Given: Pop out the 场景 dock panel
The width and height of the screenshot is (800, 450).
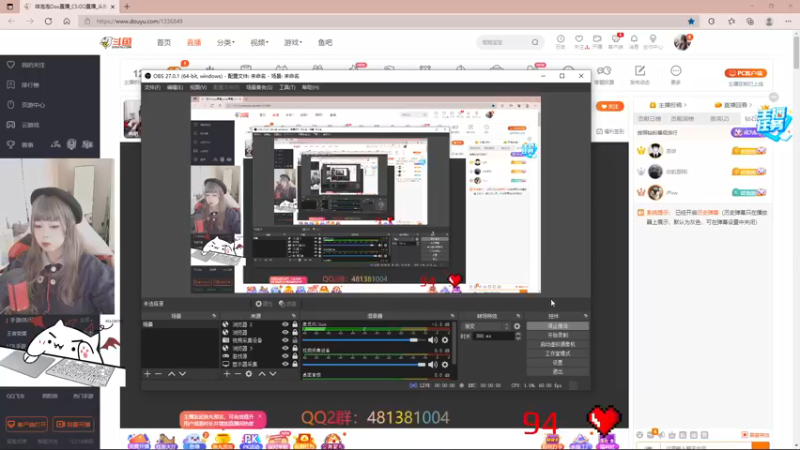Looking at the screenshot, I should tap(214, 316).
